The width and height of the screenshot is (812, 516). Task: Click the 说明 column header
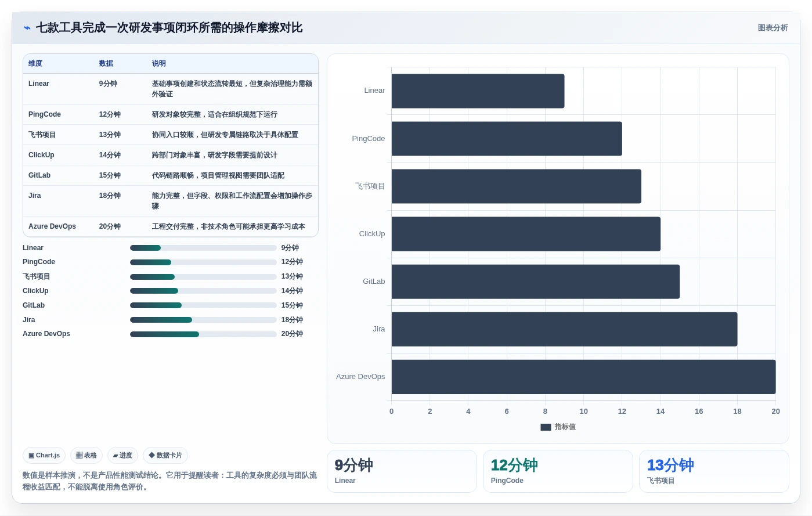(x=159, y=64)
